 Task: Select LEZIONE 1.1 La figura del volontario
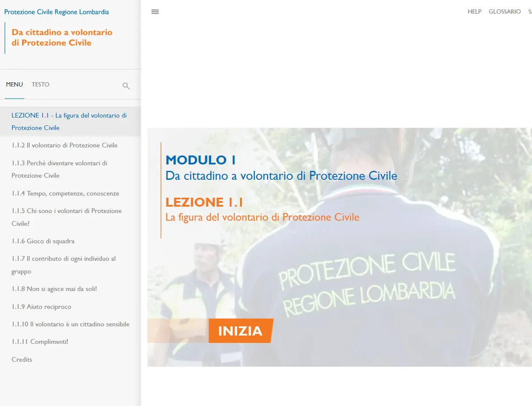(x=70, y=121)
